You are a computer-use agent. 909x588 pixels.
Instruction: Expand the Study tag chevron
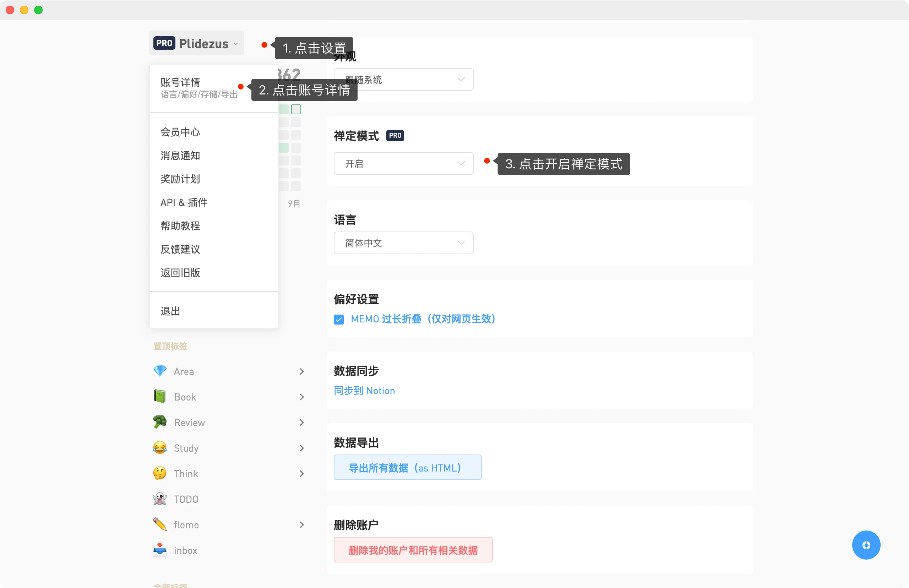(x=301, y=448)
